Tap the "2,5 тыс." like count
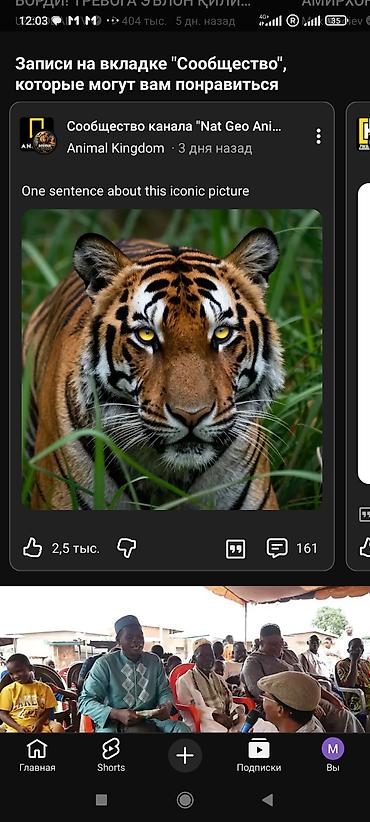This screenshot has width=370, height=822. [x=75, y=549]
